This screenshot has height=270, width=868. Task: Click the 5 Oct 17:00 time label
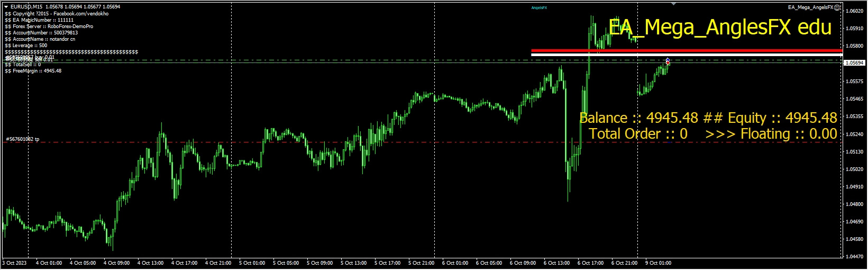pos(387,263)
